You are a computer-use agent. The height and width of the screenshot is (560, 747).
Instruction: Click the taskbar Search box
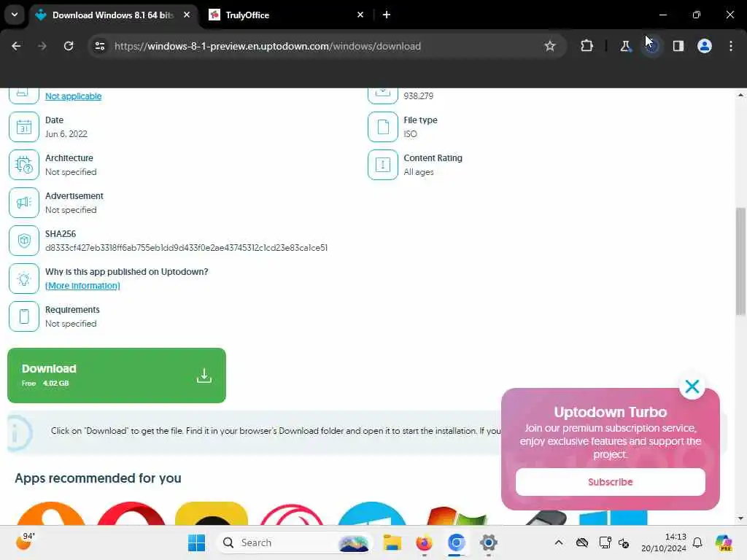(x=295, y=542)
